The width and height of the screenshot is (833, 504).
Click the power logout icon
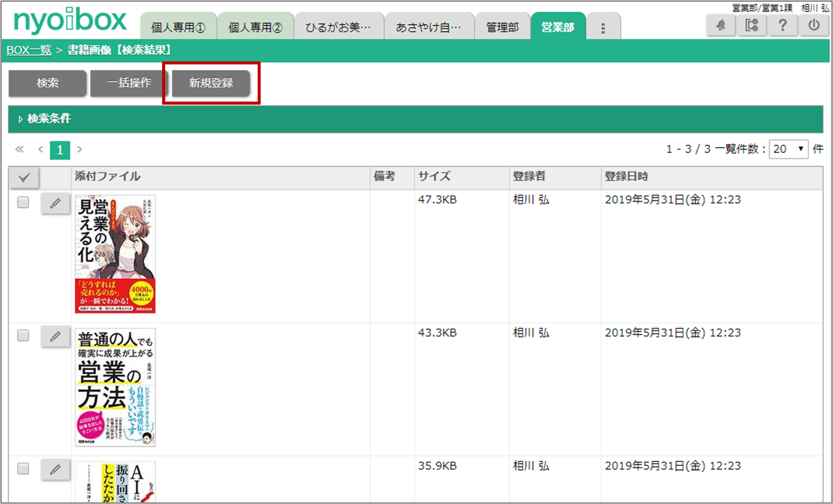click(x=814, y=25)
